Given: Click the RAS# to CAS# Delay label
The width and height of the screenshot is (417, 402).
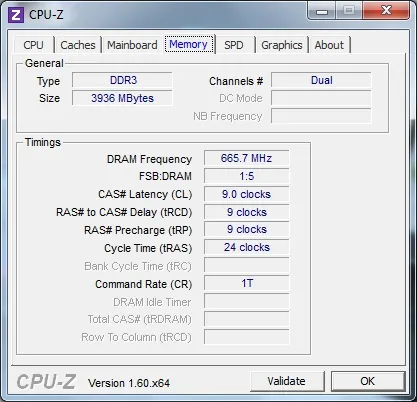Looking at the screenshot, I should (x=124, y=212).
